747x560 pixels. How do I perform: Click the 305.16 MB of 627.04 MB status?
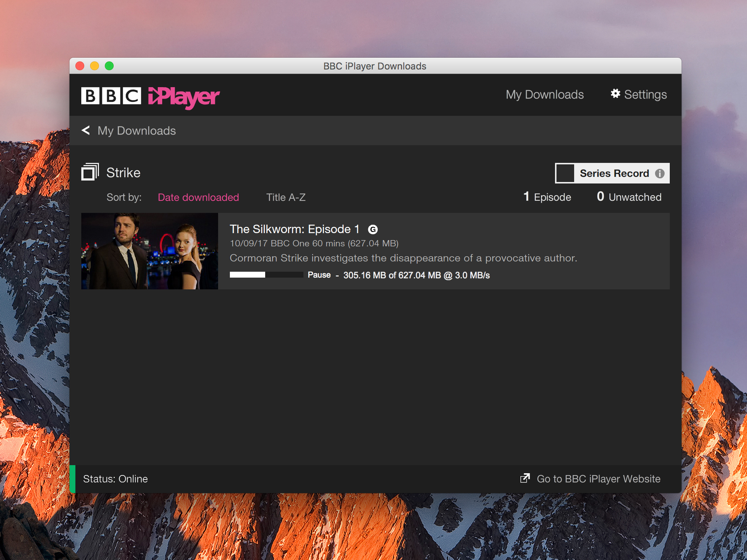point(417,275)
